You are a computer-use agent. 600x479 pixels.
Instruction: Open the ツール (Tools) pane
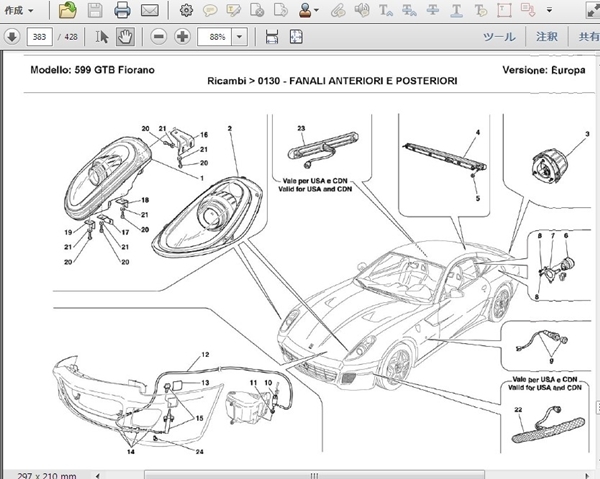(x=499, y=37)
